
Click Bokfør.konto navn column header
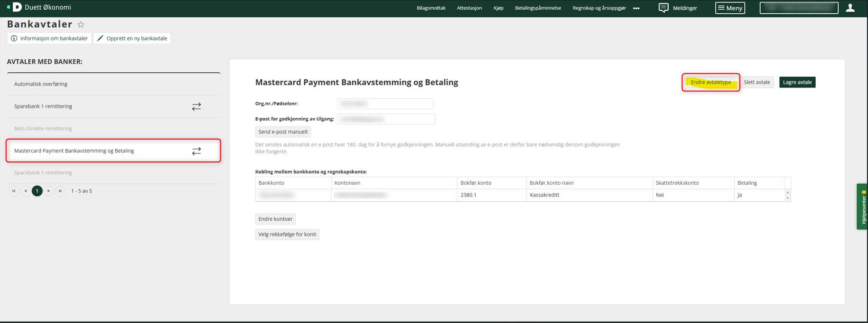[589, 183]
